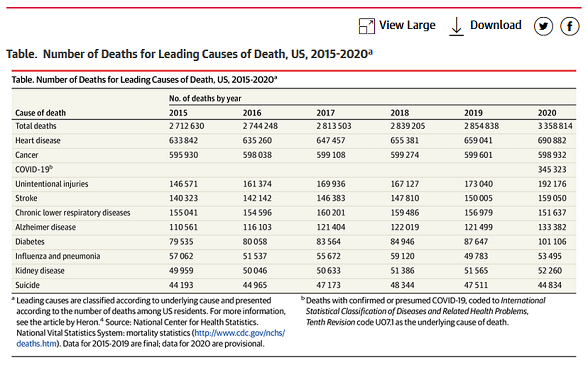Share the table on Twitter
This screenshot has width=588, height=370.
[x=543, y=26]
